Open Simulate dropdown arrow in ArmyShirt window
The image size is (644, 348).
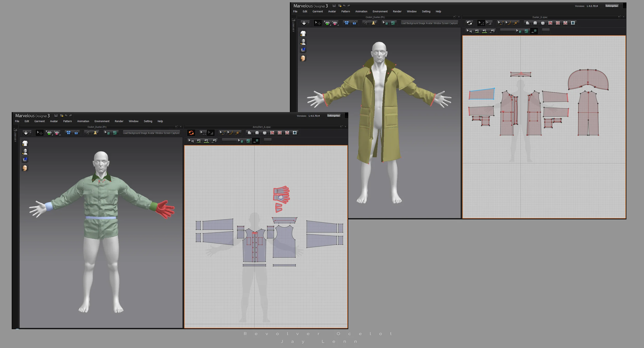(30, 133)
